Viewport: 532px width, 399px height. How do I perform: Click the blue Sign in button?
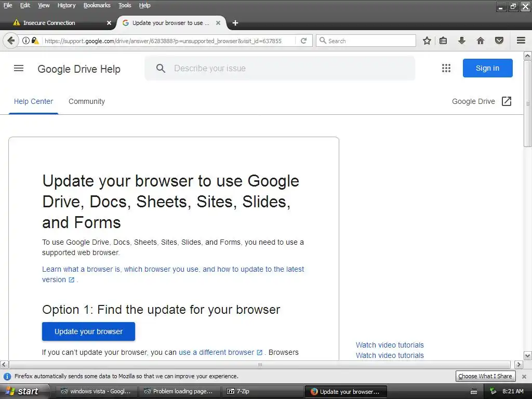click(x=487, y=68)
